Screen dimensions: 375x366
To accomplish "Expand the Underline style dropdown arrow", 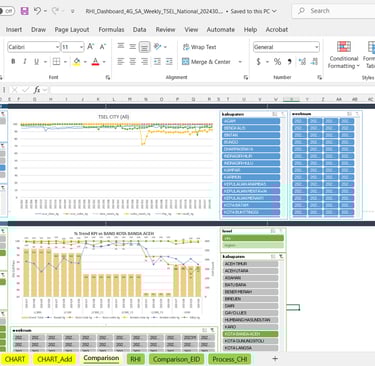I will pos(45,62).
